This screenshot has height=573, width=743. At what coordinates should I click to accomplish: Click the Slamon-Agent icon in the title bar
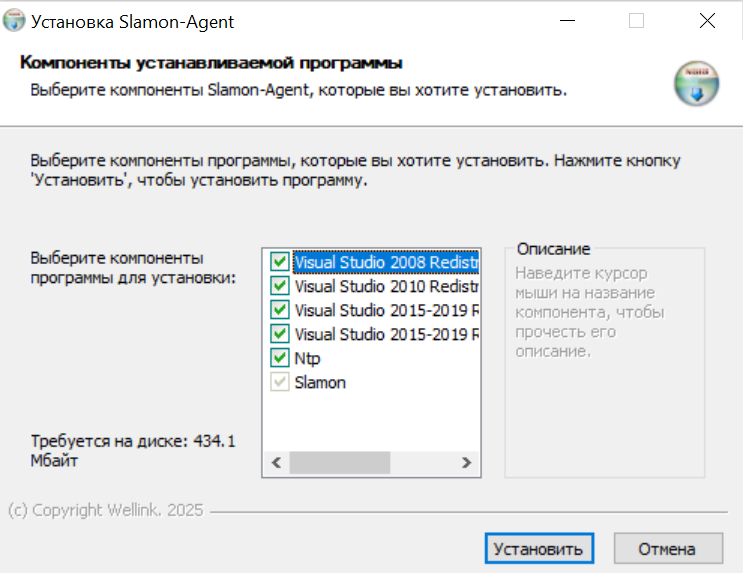coord(15,20)
